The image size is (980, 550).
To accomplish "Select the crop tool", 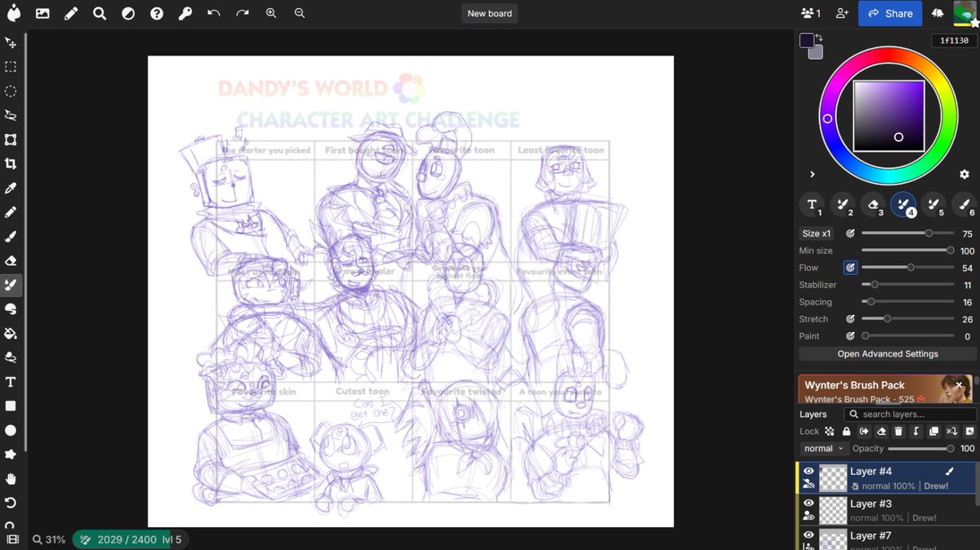I will point(11,163).
